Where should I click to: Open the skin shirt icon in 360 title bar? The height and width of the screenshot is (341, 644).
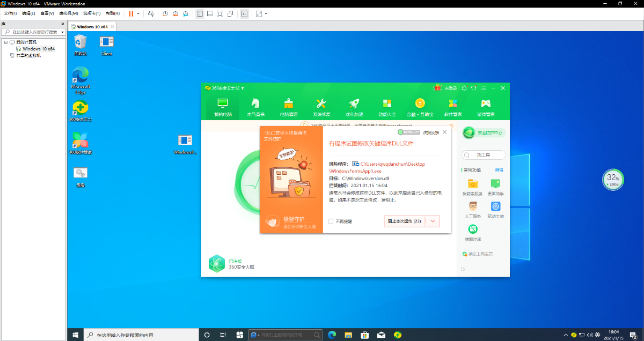[x=473, y=88]
